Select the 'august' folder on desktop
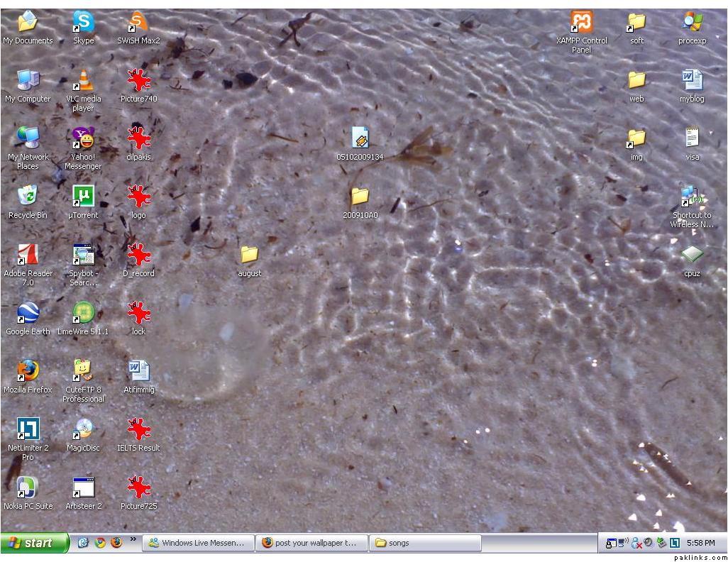This screenshot has width=728, height=562. click(x=249, y=255)
